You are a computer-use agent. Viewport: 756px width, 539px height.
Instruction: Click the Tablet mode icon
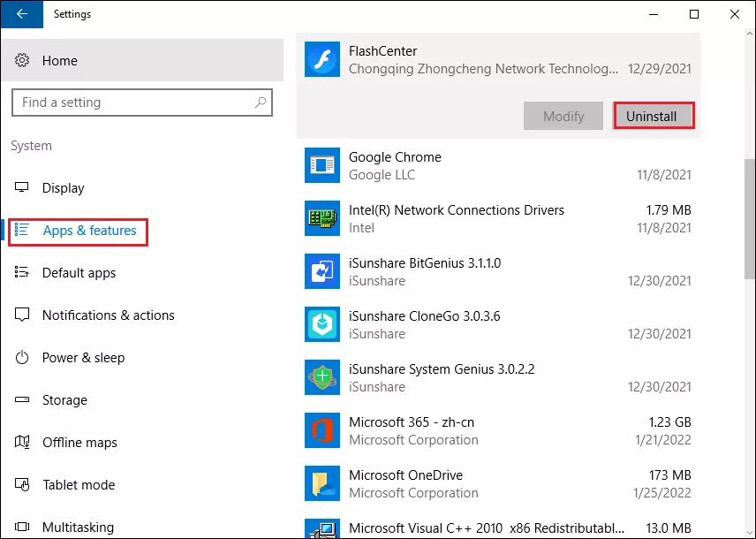tap(22, 484)
